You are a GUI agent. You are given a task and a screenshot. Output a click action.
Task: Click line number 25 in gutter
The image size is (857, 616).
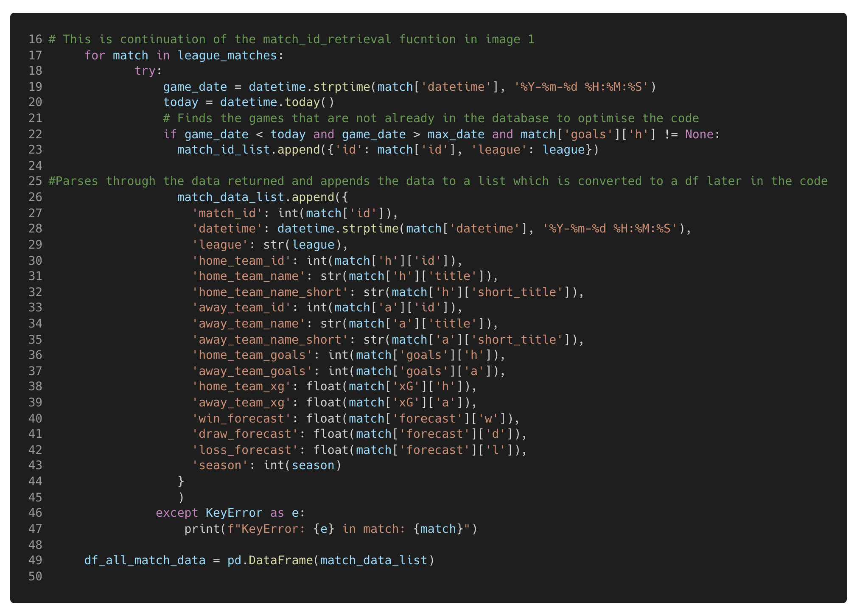[x=35, y=181]
